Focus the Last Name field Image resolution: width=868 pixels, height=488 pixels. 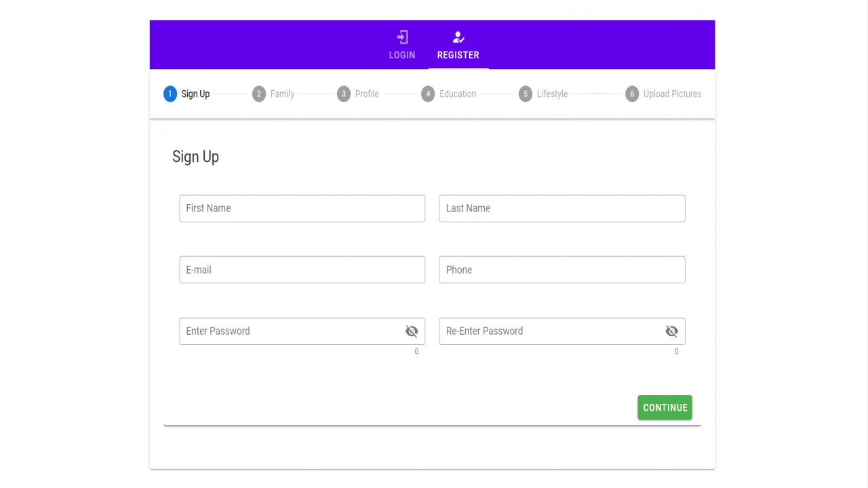pos(562,209)
